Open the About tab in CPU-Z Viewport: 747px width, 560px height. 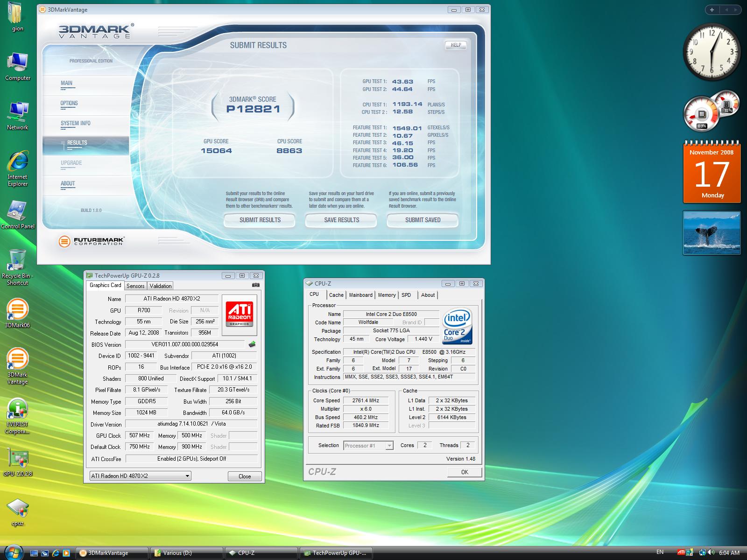tap(428, 295)
